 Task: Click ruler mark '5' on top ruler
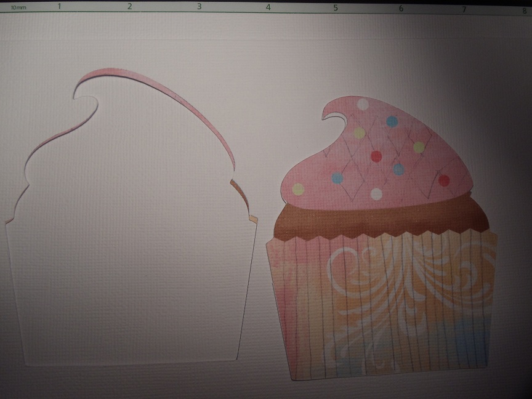(x=336, y=7)
